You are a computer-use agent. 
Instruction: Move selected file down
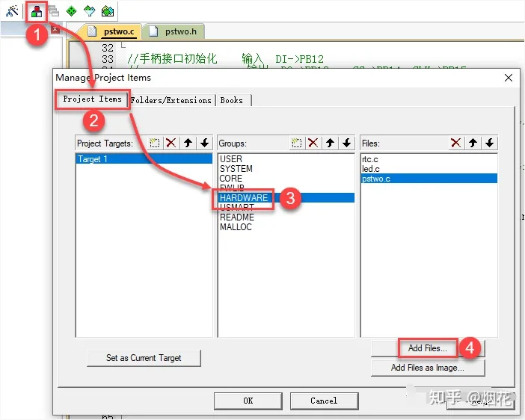489,143
